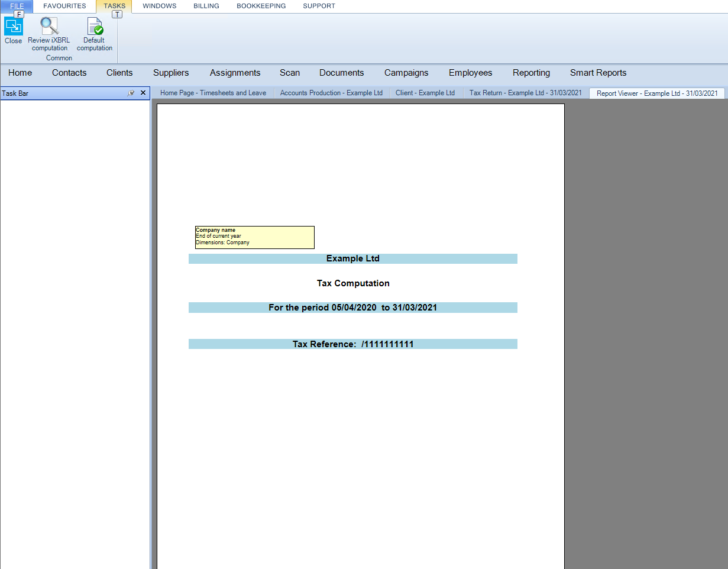Screen dimensions: 728x569
Task: Open Clients in navigation bar
Action: tap(119, 73)
